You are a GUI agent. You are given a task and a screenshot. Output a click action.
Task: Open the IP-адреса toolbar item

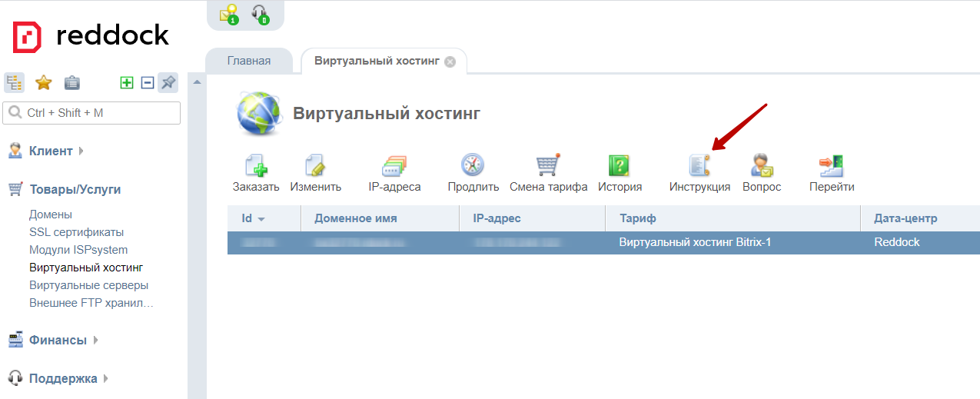(x=394, y=166)
